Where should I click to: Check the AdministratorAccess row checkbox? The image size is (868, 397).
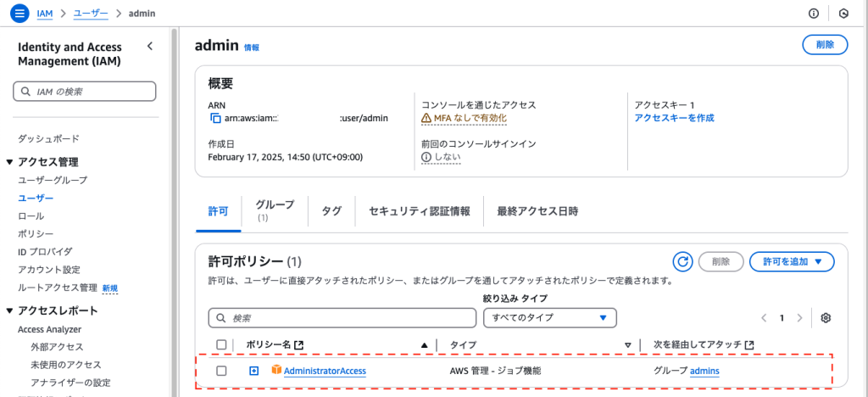click(x=221, y=371)
